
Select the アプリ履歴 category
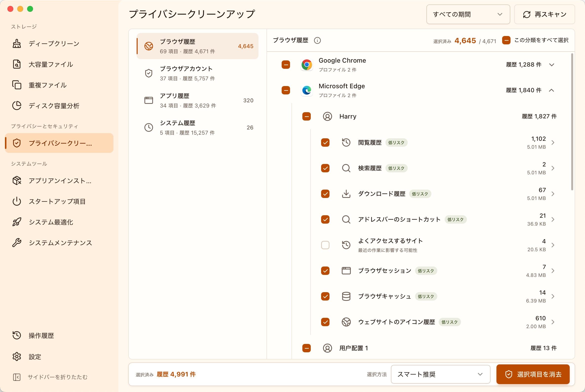197,101
